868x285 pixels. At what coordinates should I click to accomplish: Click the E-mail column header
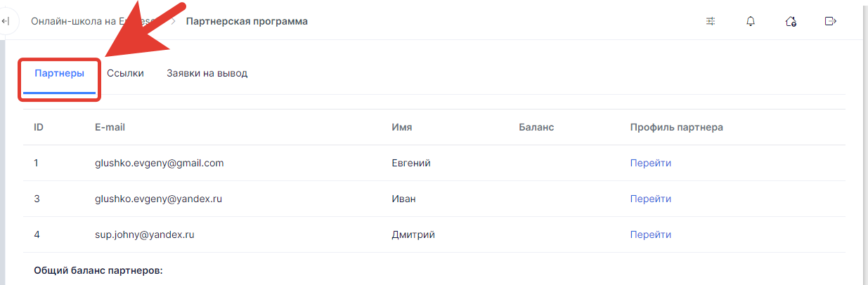[x=110, y=127]
